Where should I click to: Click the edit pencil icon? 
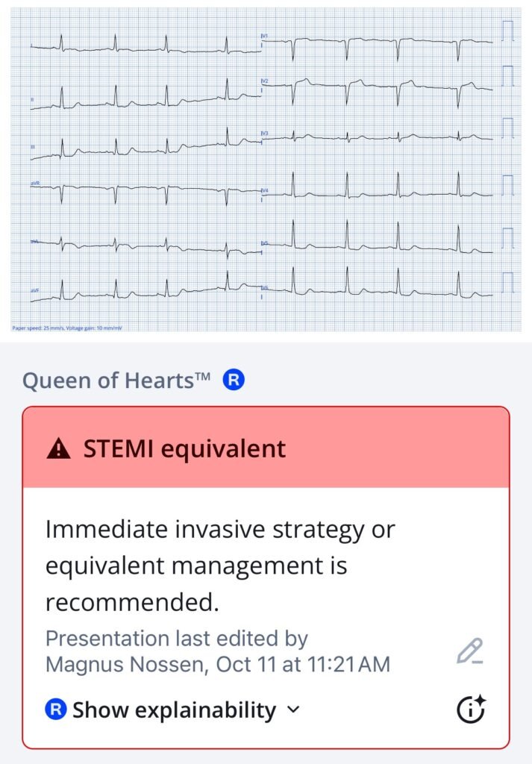coord(470,651)
